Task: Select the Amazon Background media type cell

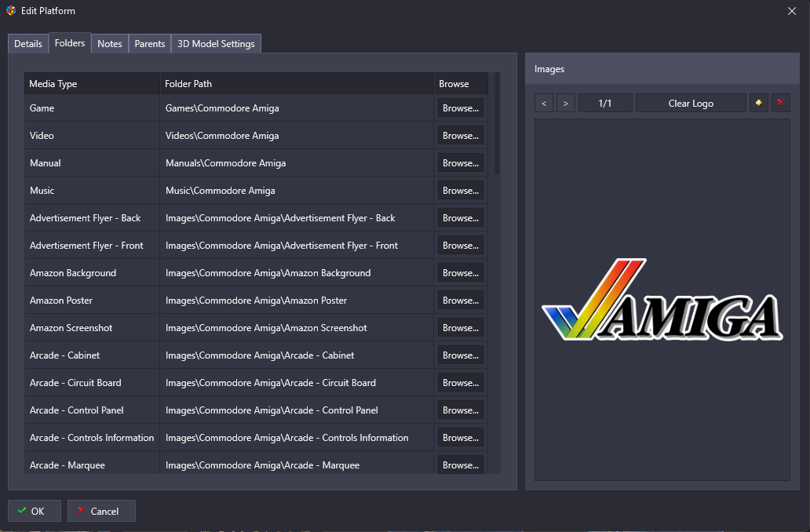Action: pyautogui.click(x=92, y=273)
